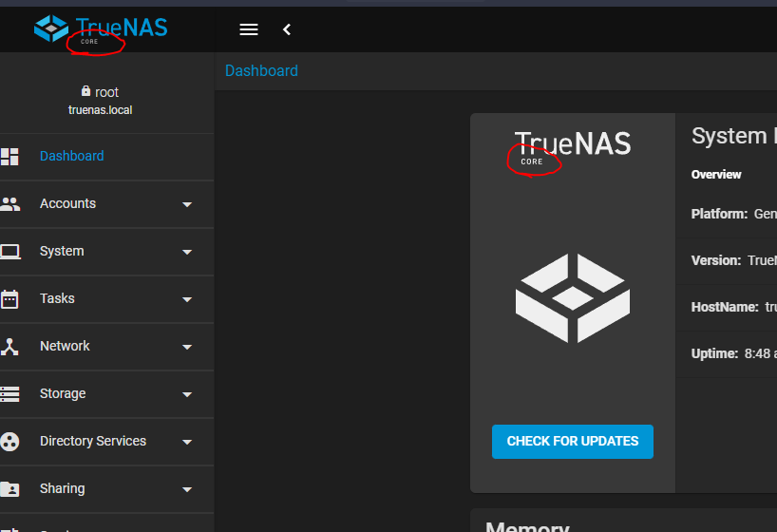
Task: Click the HostName label
Action: (x=725, y=307)
